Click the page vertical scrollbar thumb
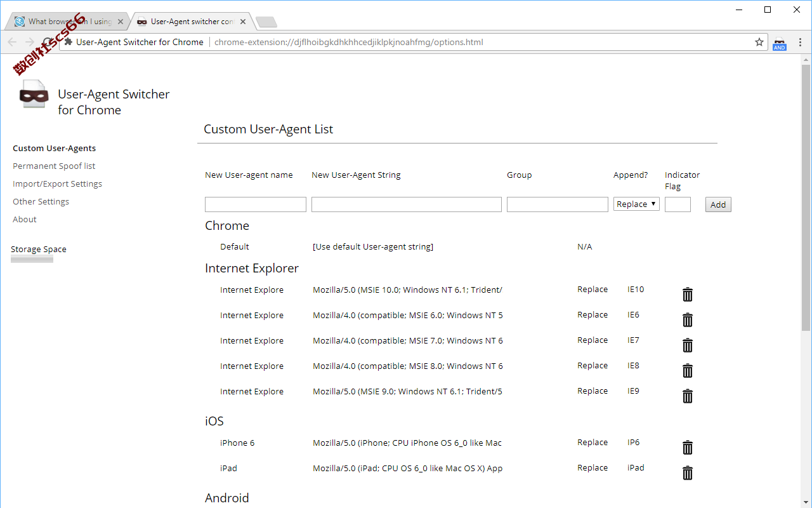Viewport: 812px width, 508px height. (806, 197)
